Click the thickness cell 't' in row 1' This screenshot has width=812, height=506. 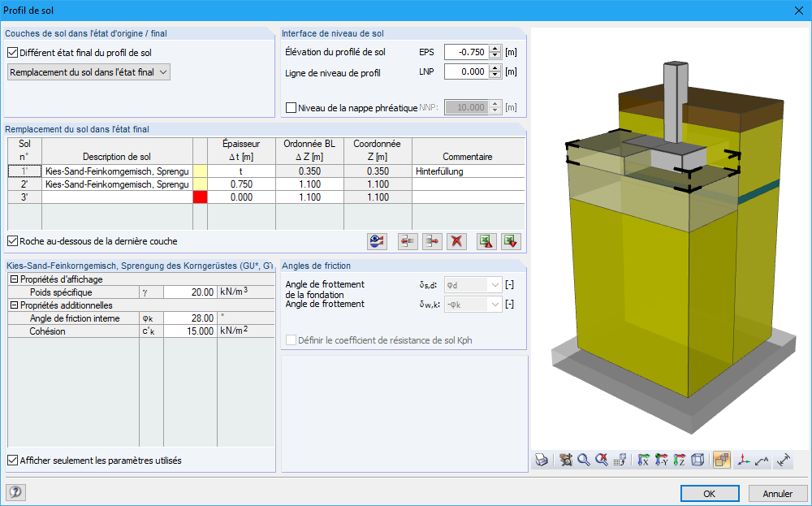tap(241, 171)
